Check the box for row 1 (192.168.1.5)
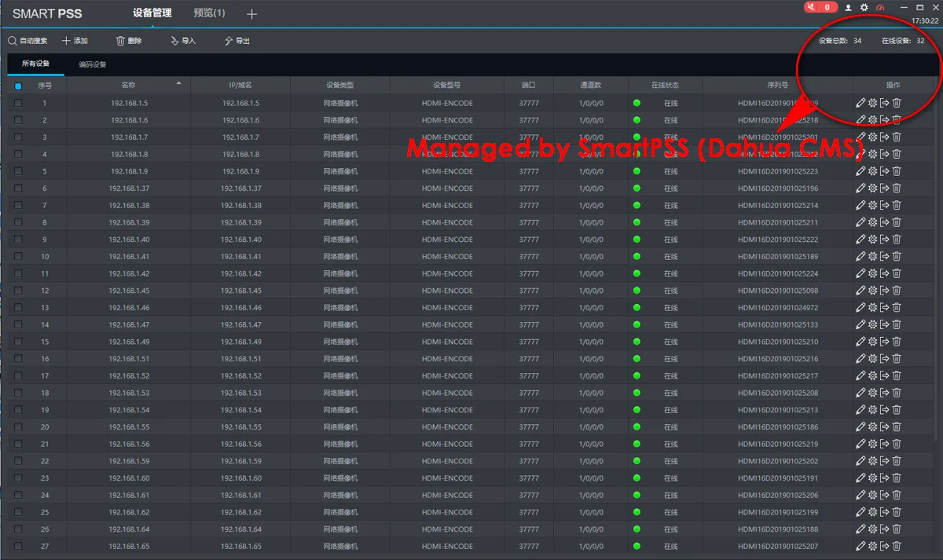 18,103
